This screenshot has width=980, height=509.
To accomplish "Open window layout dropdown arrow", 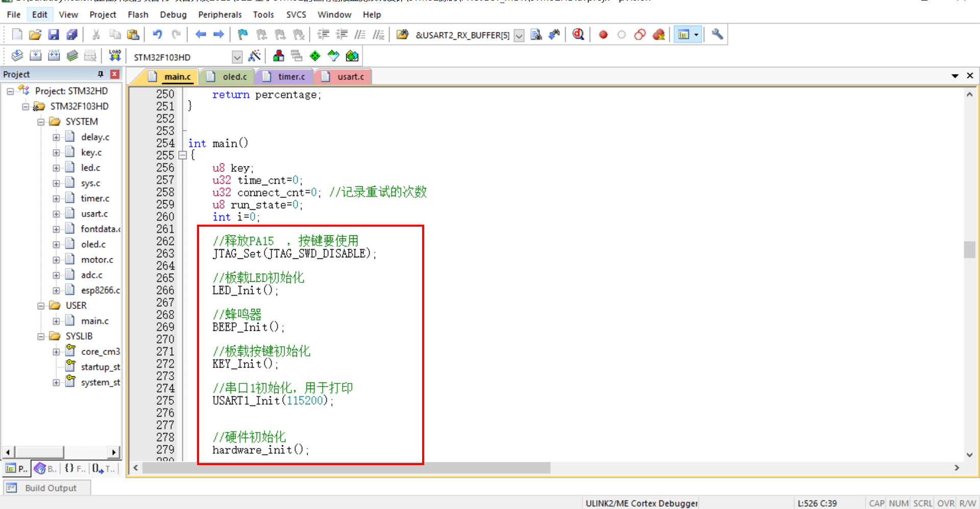I will tap(697, 35).
